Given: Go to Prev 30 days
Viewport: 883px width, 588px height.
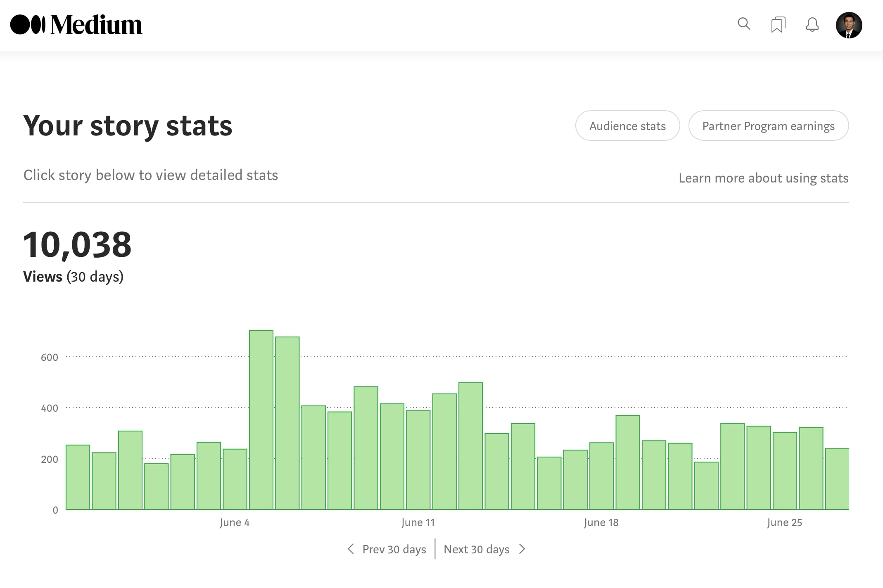Looking at the screenshot, I should point(394,549).
